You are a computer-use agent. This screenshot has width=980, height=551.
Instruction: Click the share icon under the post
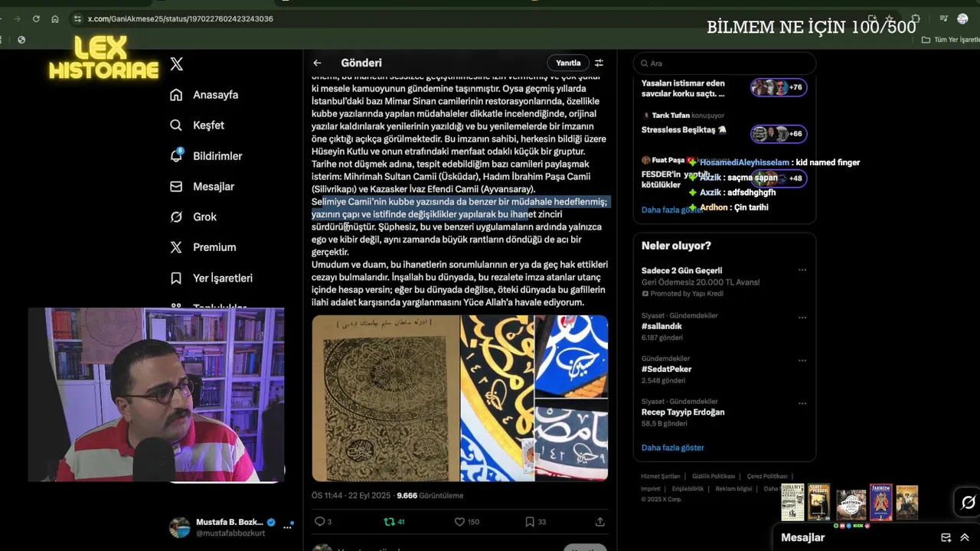click(x=599, y=522)
